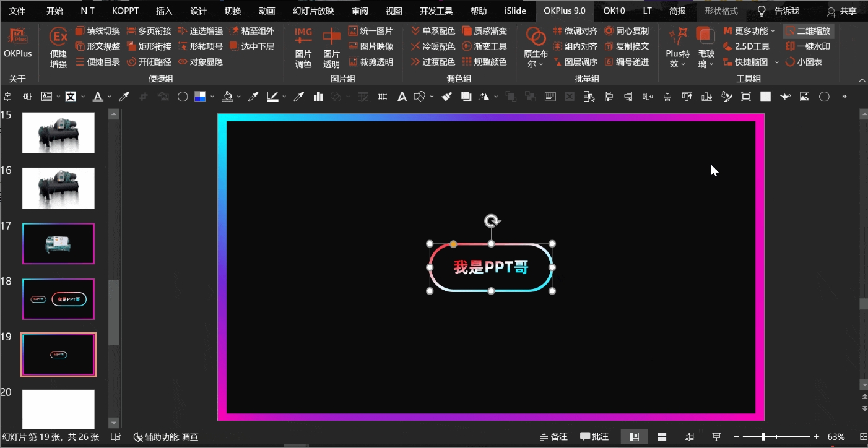Click the oval shape icon in quick toolbar
Image resolution: width=868 pixels, height=448 pixels.
pyautogui.click(x=183, y=97)
